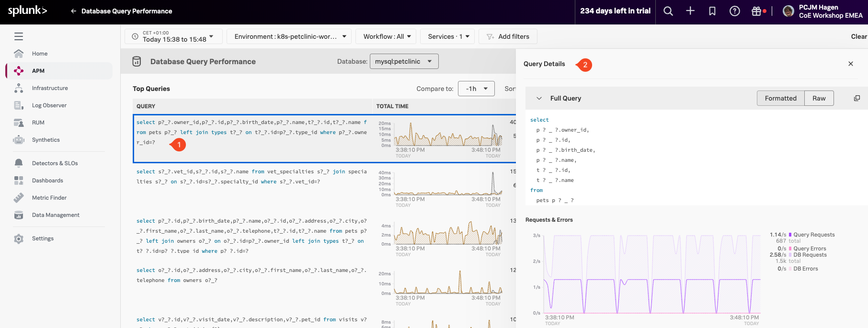Click the DB Requests legend color swatch
Viewport: 868px width, 328px height.
(x=790, y=255)
